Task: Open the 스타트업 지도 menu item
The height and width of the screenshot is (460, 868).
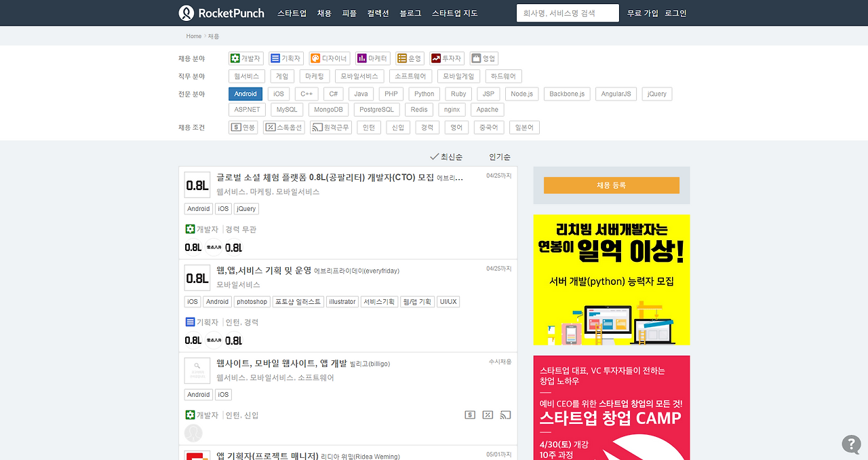Action: 454,12
